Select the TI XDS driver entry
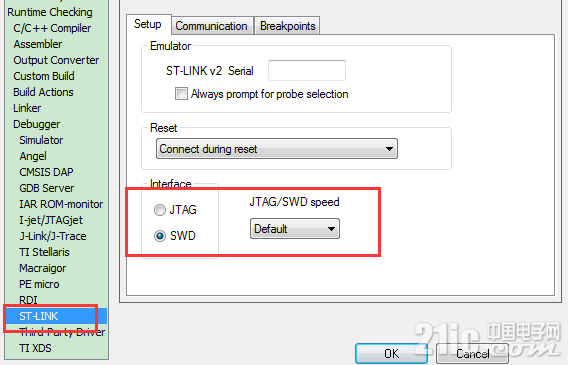568x365 pixels. [x=35, y=348]
